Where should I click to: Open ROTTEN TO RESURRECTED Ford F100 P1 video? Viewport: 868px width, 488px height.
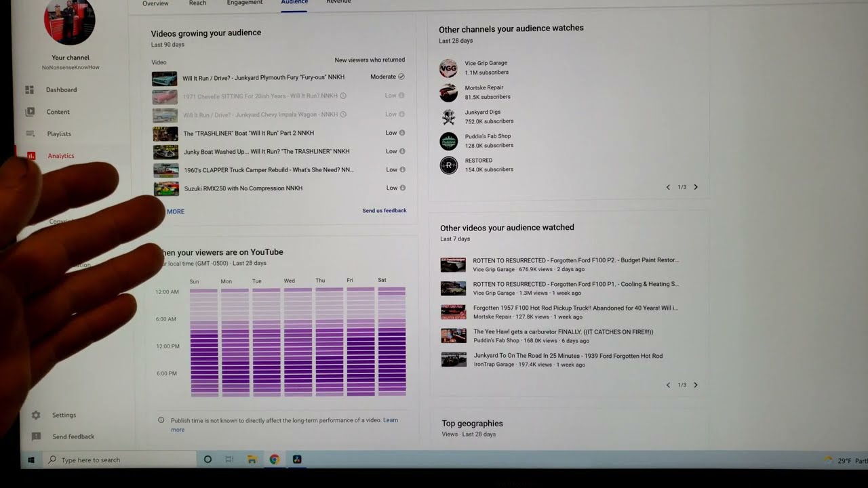576,285
